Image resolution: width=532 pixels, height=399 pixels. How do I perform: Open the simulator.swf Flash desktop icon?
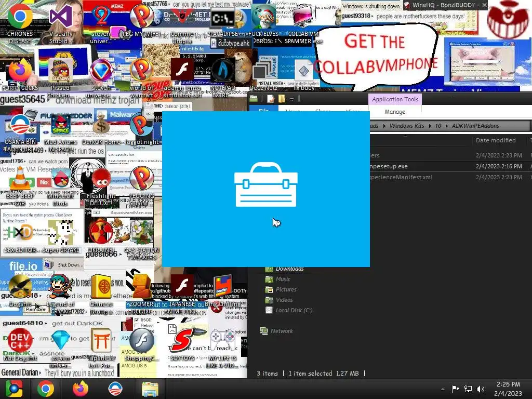(182, 77)
